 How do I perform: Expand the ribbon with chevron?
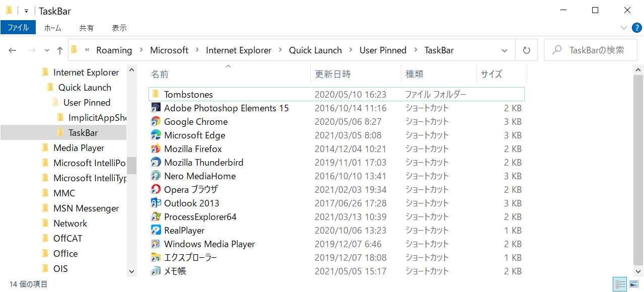[x=624, y=28]
